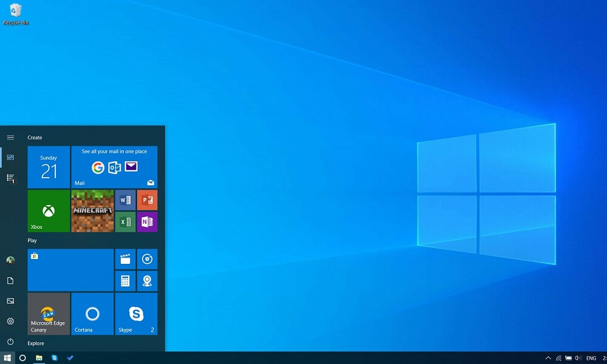
Task: Click the Windows Start button
Action: coord(7,358)
